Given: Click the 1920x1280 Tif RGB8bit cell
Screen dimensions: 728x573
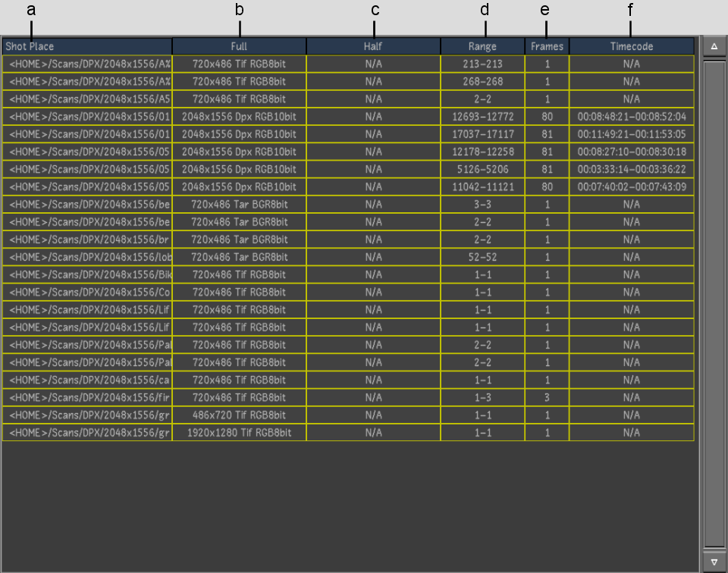Looking at the screenshot, I should 239,433.
